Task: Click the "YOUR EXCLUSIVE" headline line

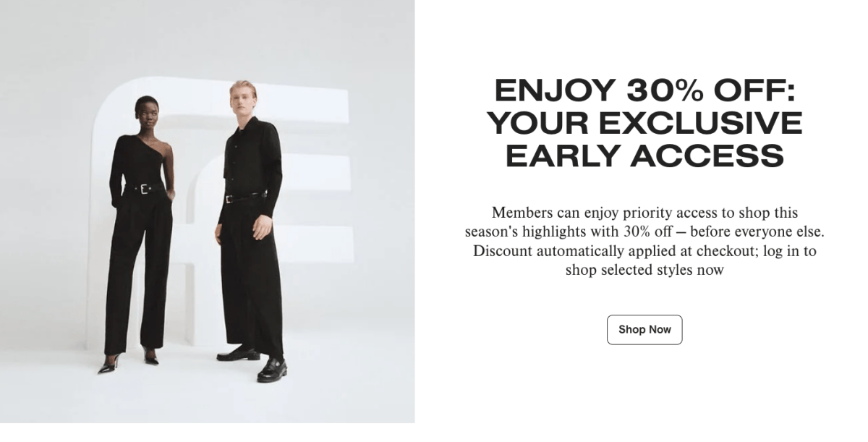Action: click(644, 124)
